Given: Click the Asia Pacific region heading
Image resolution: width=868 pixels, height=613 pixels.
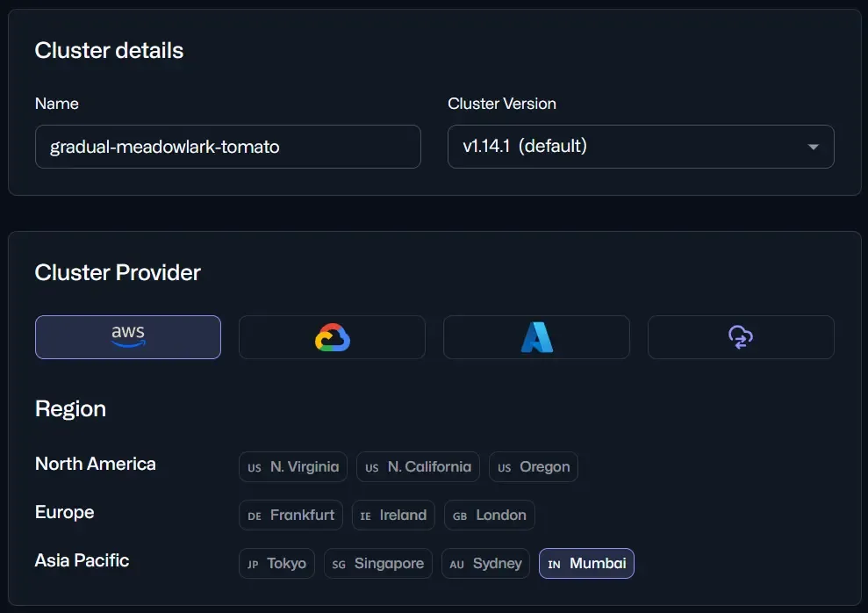Looking at the screenshot, I should coord(82,560).
